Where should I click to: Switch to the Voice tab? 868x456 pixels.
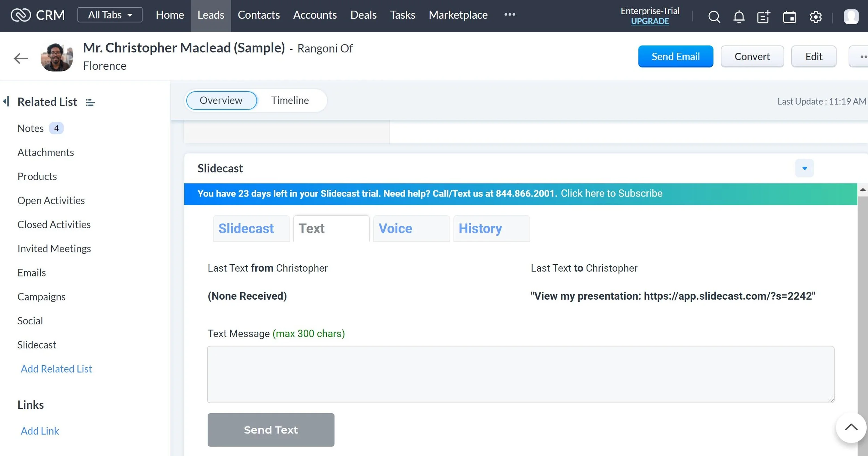pos(411,229)
